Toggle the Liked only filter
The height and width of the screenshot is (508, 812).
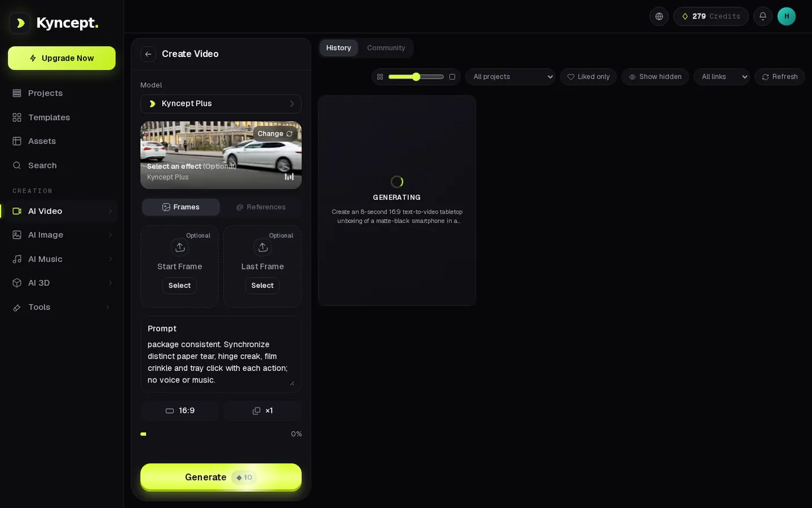[588, 77]
